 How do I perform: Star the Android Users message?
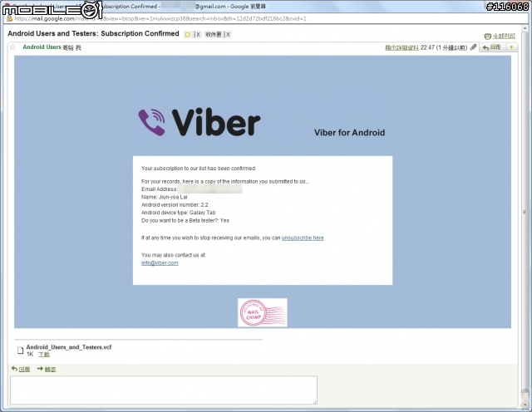click(12, 47)
